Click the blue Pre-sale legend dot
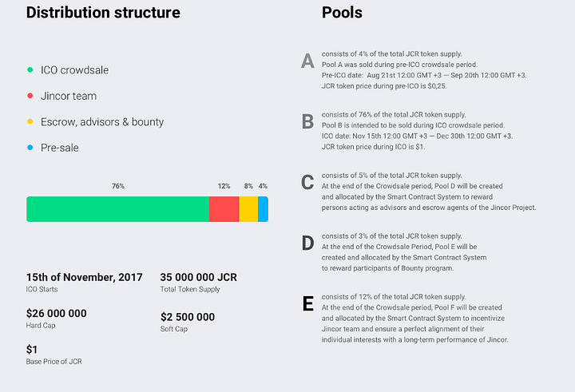Image resolution: width=575 pixels, height=392 pixels. [30, 148]
